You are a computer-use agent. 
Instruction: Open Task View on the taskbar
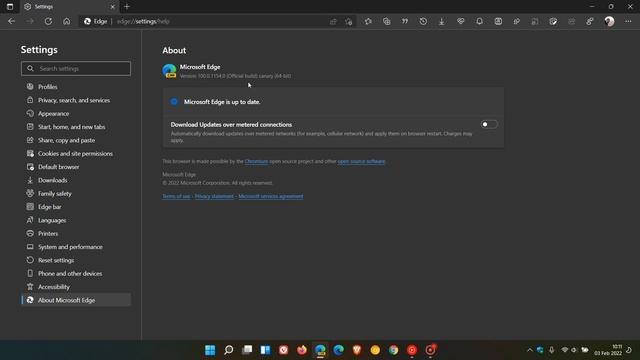coord(247,350)
